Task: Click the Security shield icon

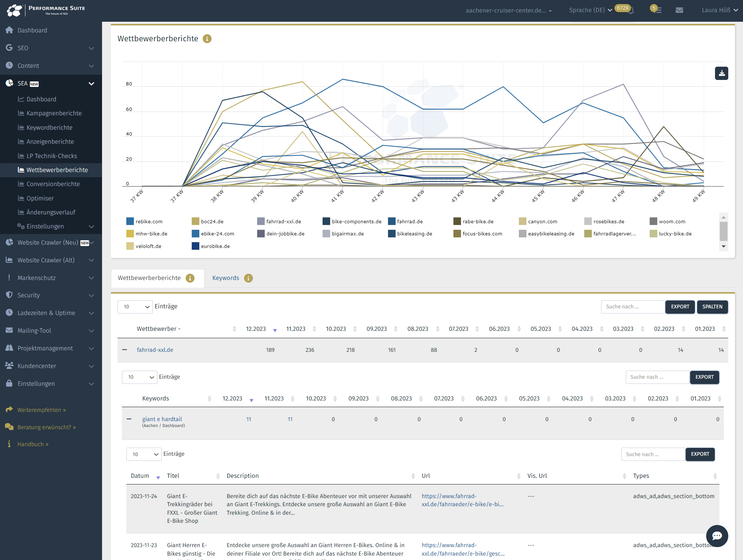Action: [x=10, y=295]
